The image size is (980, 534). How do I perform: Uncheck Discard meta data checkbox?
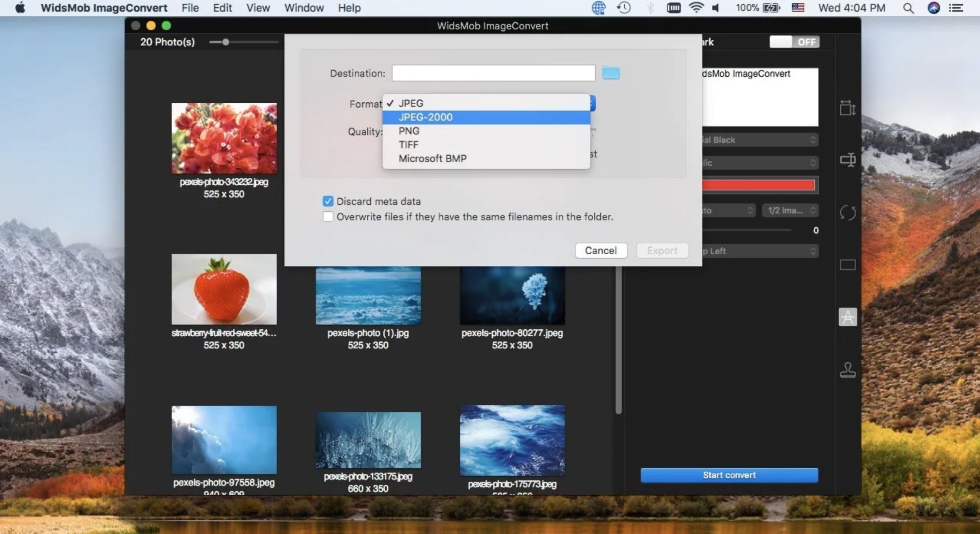[328, 201]
